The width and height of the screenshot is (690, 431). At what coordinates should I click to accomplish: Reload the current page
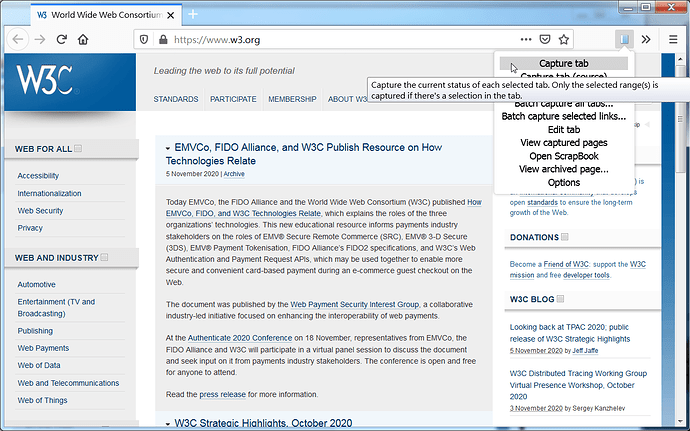click(x=62, y=40)
